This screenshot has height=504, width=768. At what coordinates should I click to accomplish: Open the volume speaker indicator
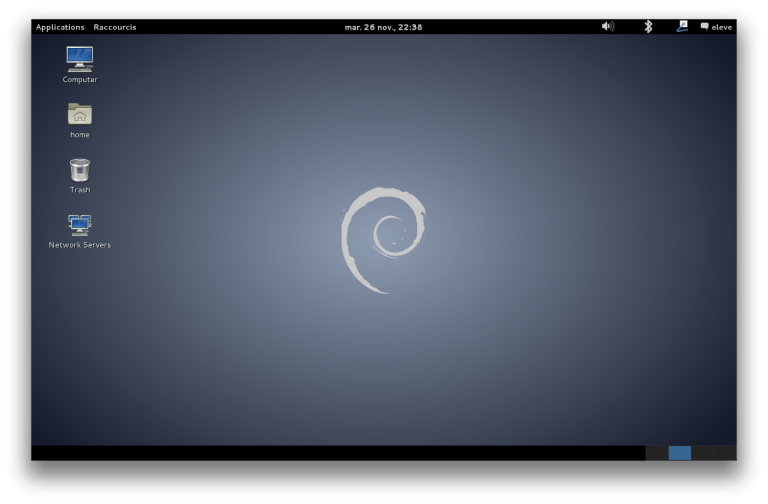(x=608, y=26)
